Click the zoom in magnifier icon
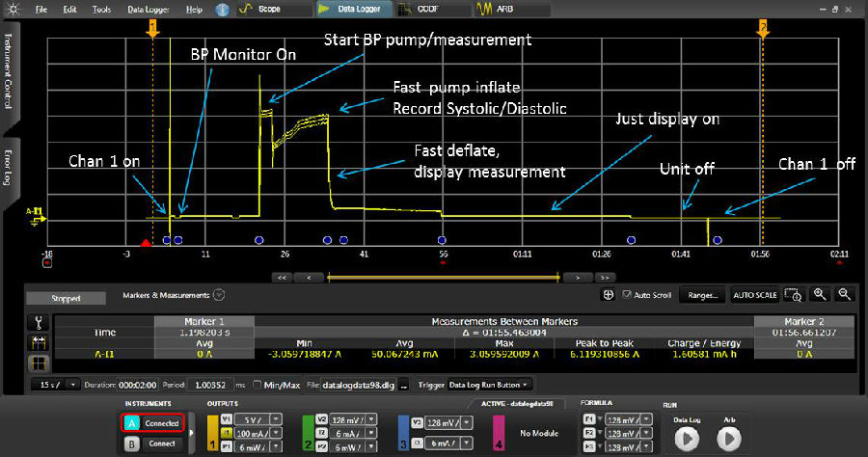This screenshot has height=457, width=868. pos(820,294)
